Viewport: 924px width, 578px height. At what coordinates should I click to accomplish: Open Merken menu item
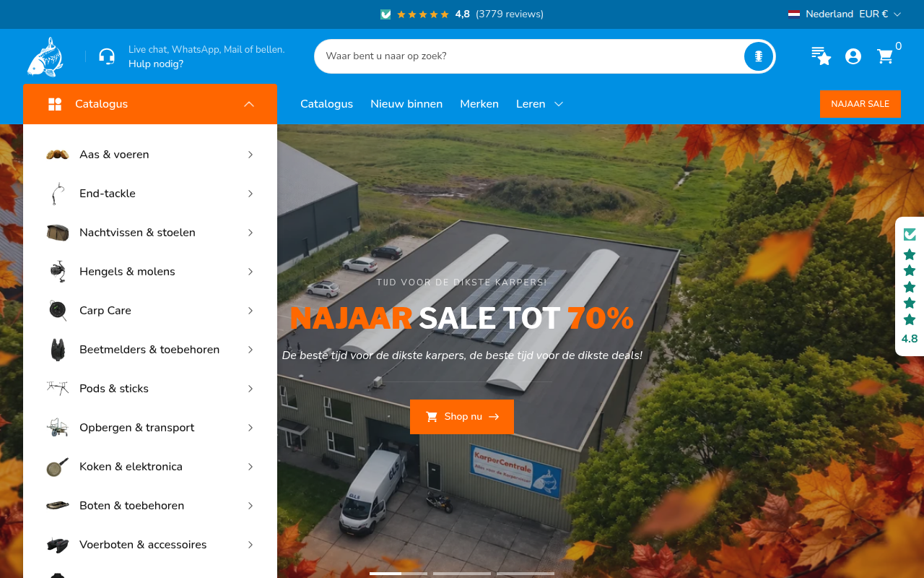479,104
